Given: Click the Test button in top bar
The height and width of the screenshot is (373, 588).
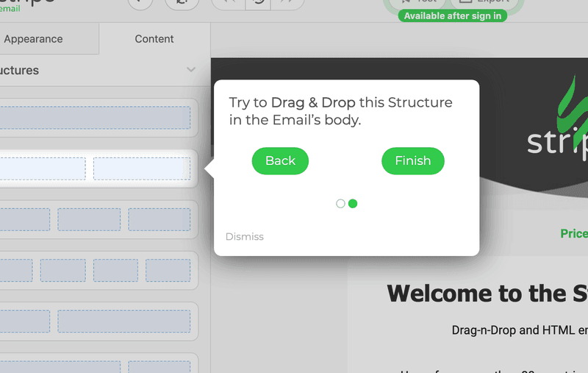Looking at the screenshot, I should (x=417, y=2).
